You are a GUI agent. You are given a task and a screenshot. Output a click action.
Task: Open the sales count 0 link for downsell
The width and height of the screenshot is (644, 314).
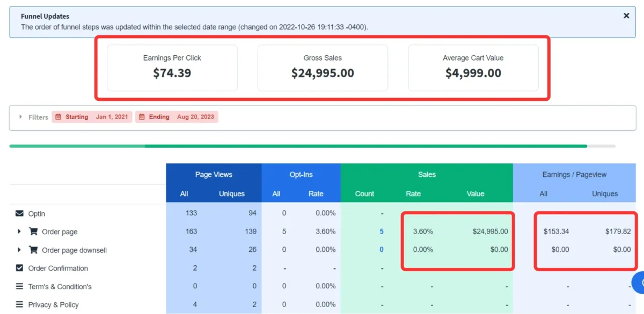(382, 250)
